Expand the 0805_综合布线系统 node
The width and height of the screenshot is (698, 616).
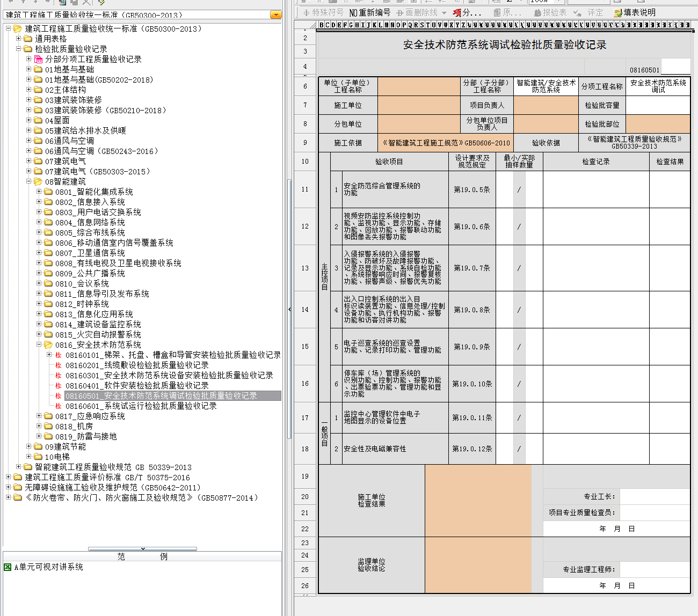click(39, 232)
